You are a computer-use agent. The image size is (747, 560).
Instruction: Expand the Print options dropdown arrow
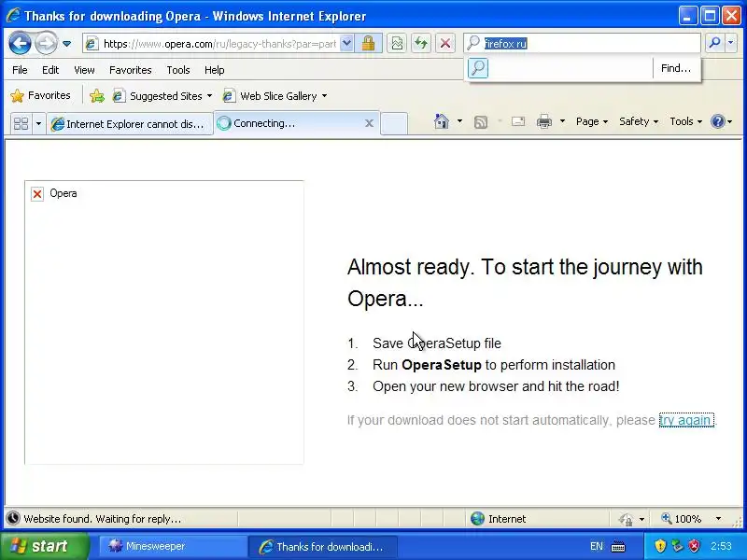(562, 121)
